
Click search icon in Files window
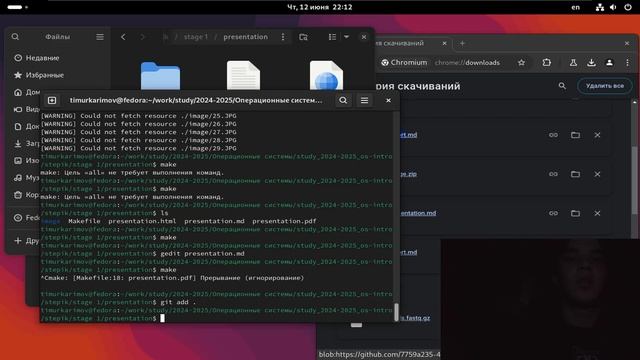pyautogui.click(x=15, y=37)
